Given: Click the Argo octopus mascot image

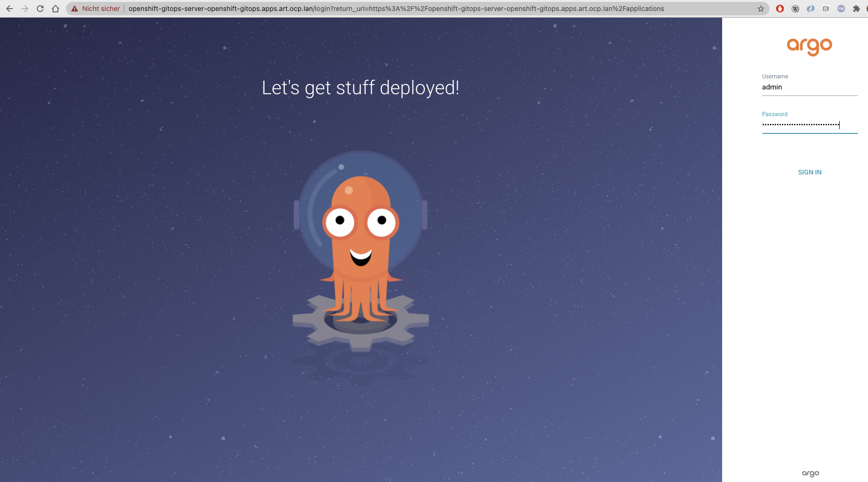Looking at the screenshot, I should point(361,251).
